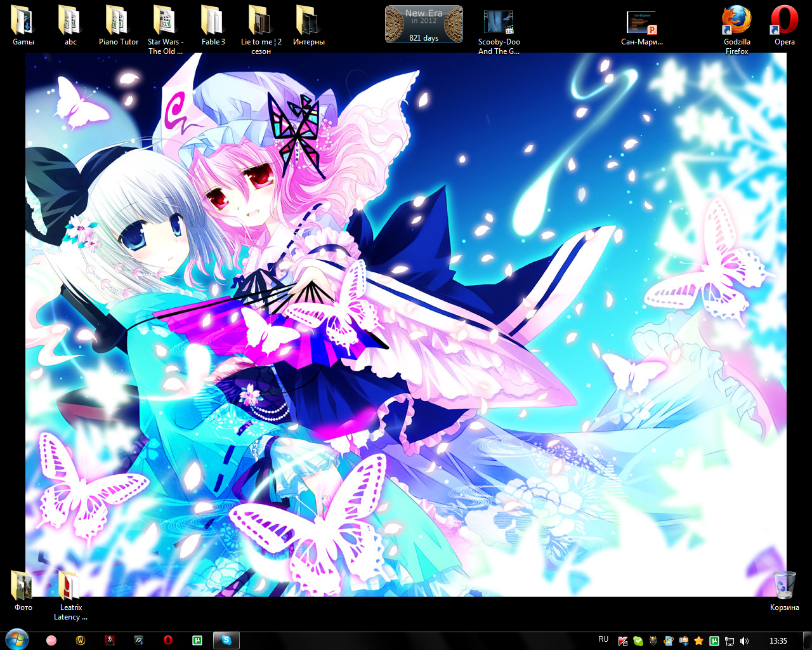Image resolution: width=812 pixels, height=650 pixels.
Task: Open network connection tray icon
Action: (730, 641)
